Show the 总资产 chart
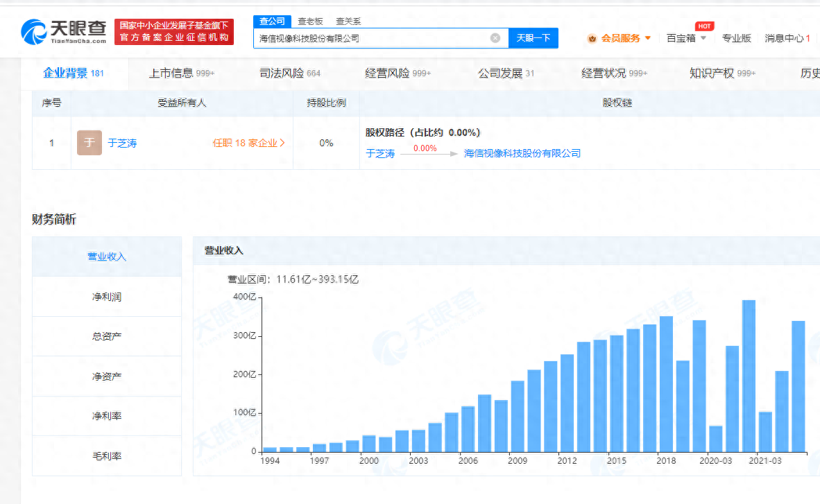Viewport: 820px width, 504px height. [106, 336]
